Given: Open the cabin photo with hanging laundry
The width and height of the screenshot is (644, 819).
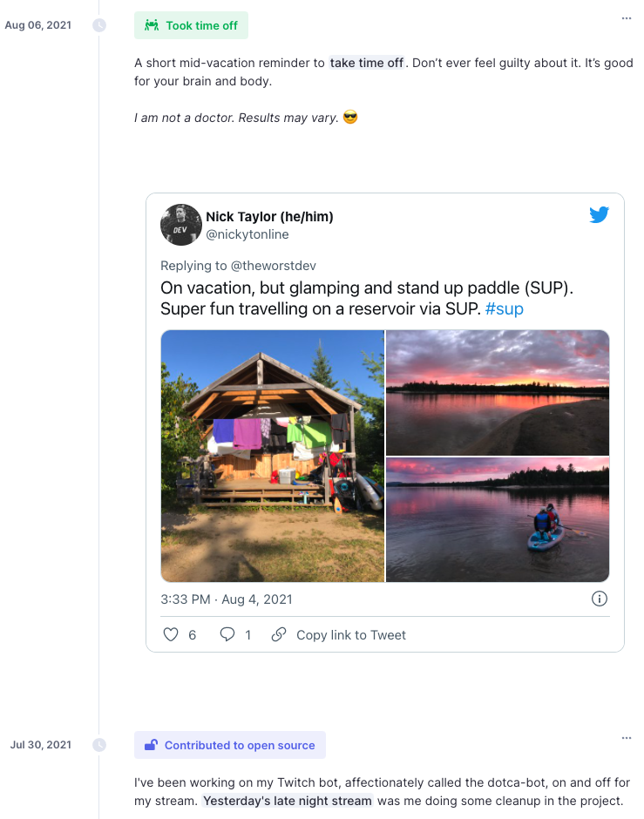Looking at the screenshot, I should tap(273, 456).
